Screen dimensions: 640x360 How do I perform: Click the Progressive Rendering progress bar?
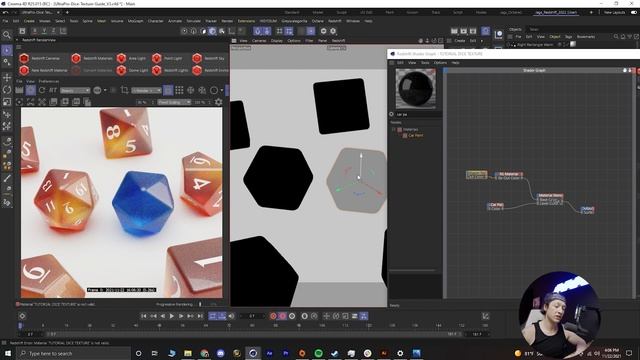point(208,304)
